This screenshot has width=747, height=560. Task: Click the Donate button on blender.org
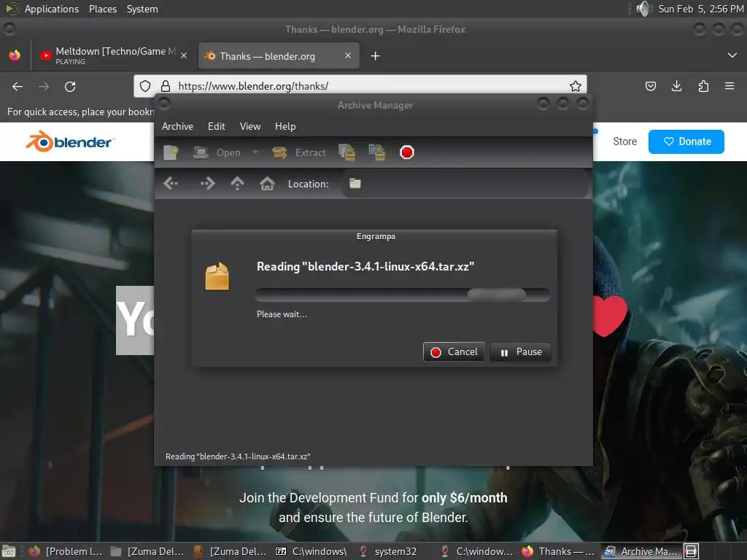(686, 141)
